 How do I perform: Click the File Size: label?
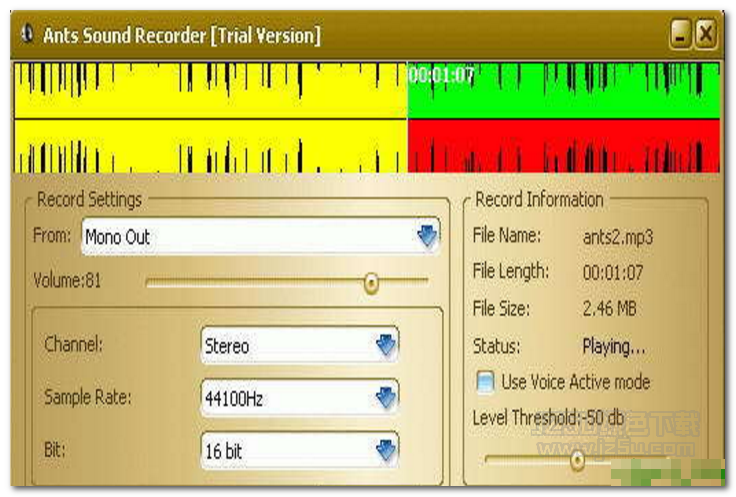tap(501, 308)
